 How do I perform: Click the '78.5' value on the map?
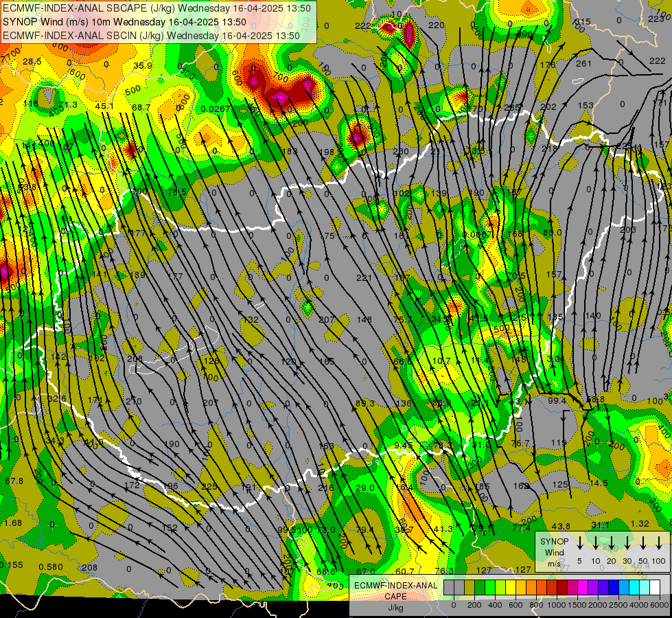pyautogui.click(x=177, y=192)
